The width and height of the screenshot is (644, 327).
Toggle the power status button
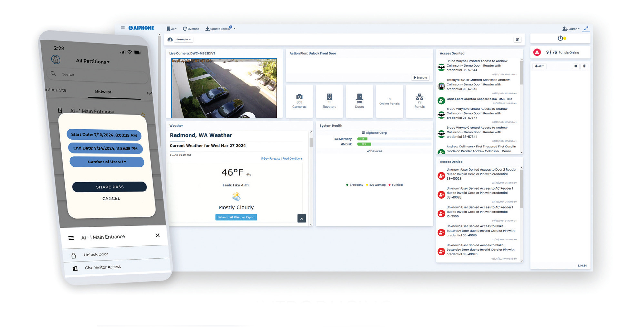pos(560,38)
